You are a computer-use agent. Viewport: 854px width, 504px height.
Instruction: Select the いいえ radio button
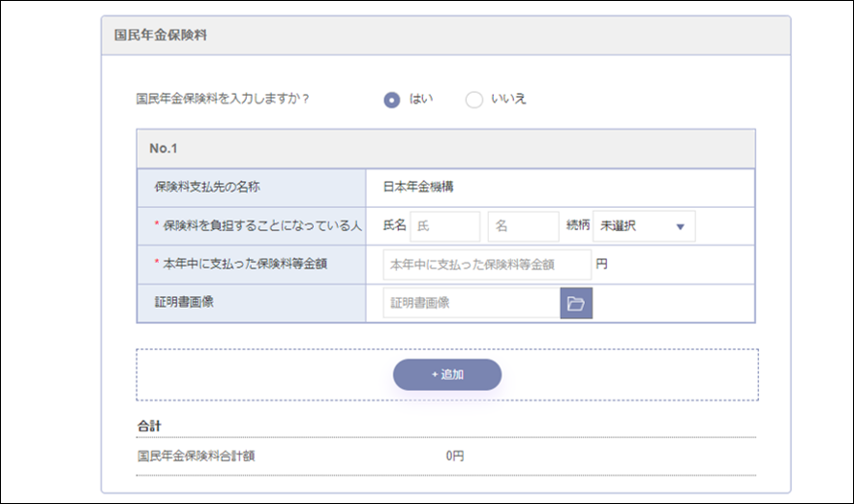click(x=473, y=100)
